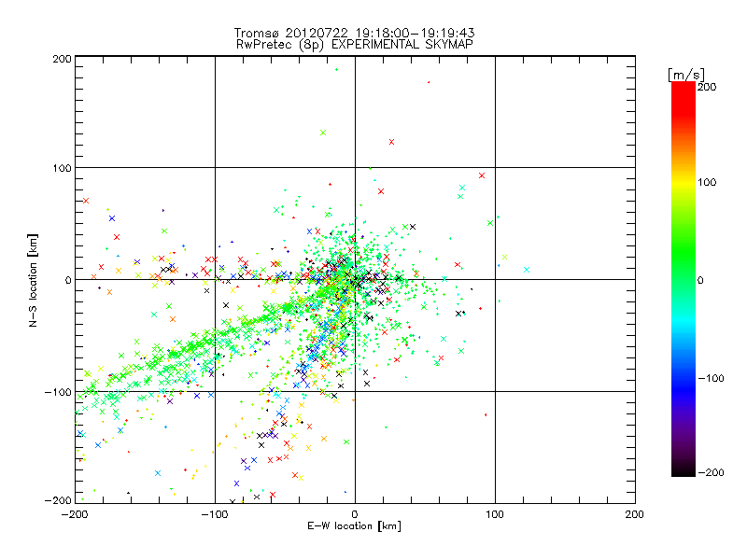Click the isolated cyan X marker farthest east
Screen dimensions: 747x560
coord(527,270)
